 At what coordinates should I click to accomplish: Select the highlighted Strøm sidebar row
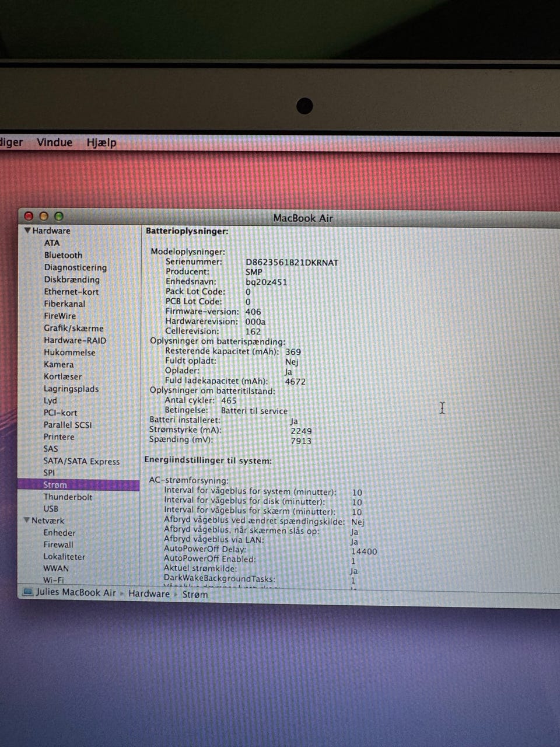79,485
